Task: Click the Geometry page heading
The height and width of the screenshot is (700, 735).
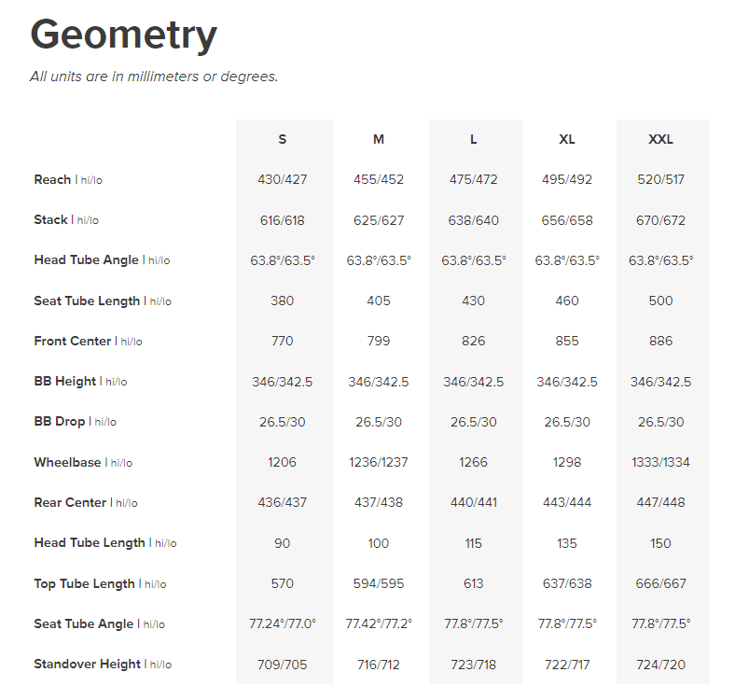Action: [x=123, y=35]
